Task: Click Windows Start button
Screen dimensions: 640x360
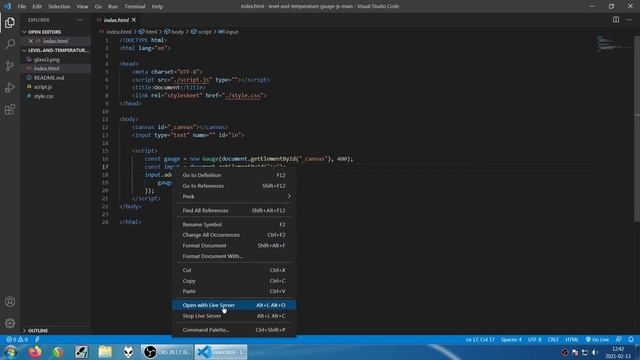Action: [x=10, y=351]
